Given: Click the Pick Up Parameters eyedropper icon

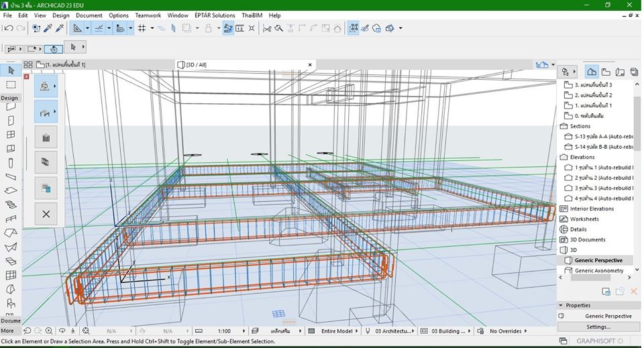Looking at the screenshot, I should [48, 28].
